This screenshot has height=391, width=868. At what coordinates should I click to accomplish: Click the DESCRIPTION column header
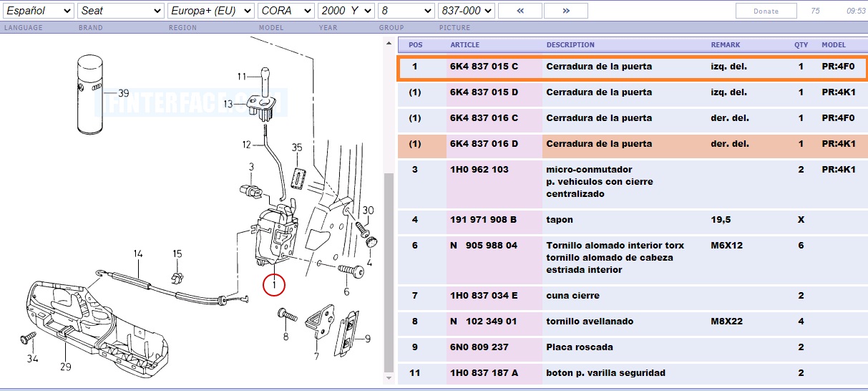[570, 44]
